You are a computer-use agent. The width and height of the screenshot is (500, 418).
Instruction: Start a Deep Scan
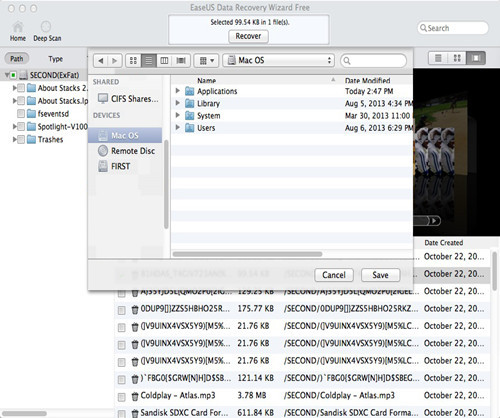46,27
